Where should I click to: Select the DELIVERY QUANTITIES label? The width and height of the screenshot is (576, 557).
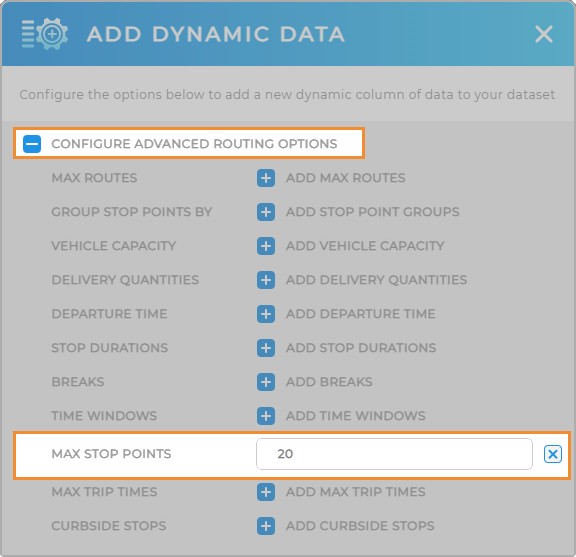pos(125,280)
